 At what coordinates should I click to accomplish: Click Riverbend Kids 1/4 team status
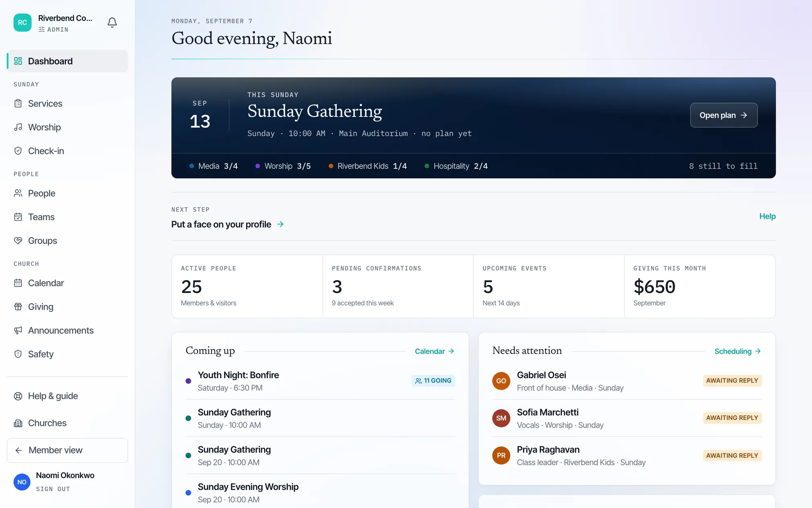(x=368, y=166)
